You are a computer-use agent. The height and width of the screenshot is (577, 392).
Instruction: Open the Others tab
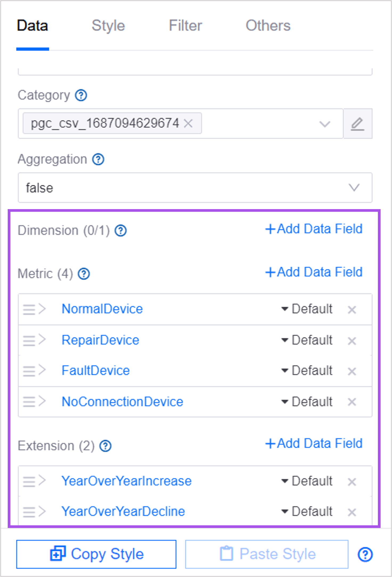(268, 26)
